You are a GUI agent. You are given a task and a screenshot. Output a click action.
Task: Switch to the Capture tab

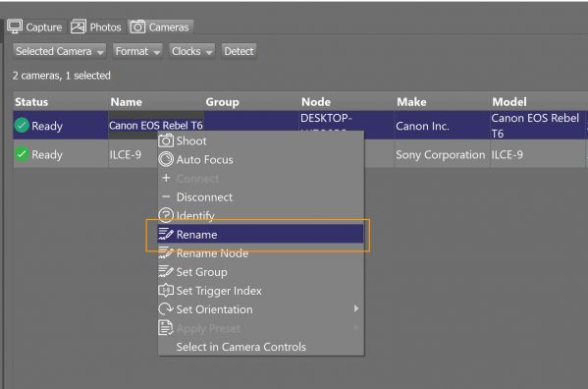coord(35,27)
